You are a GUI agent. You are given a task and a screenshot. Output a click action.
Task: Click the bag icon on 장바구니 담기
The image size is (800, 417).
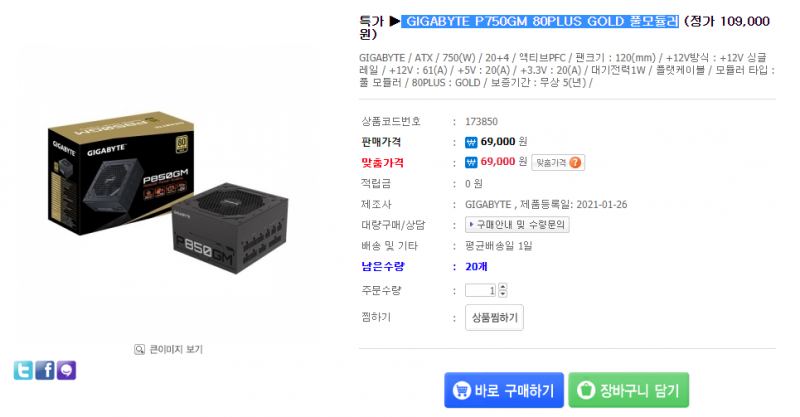586,390
